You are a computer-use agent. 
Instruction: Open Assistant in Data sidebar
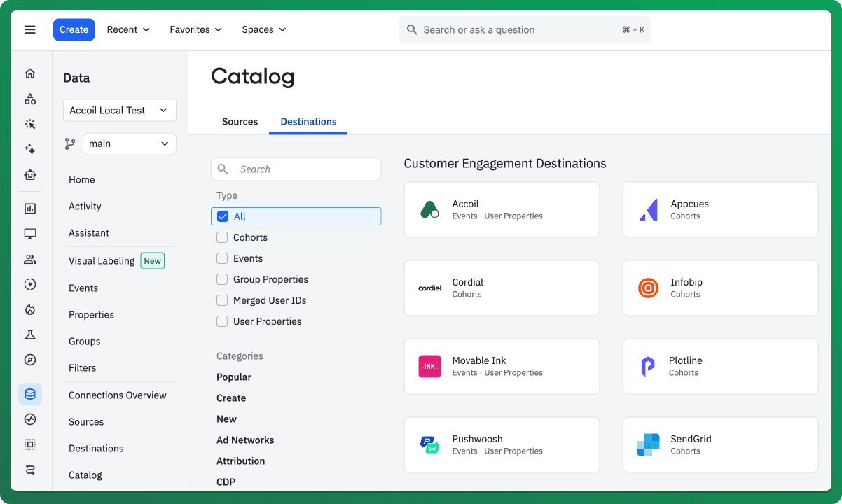pyautogui.click(x=89, y=232)
